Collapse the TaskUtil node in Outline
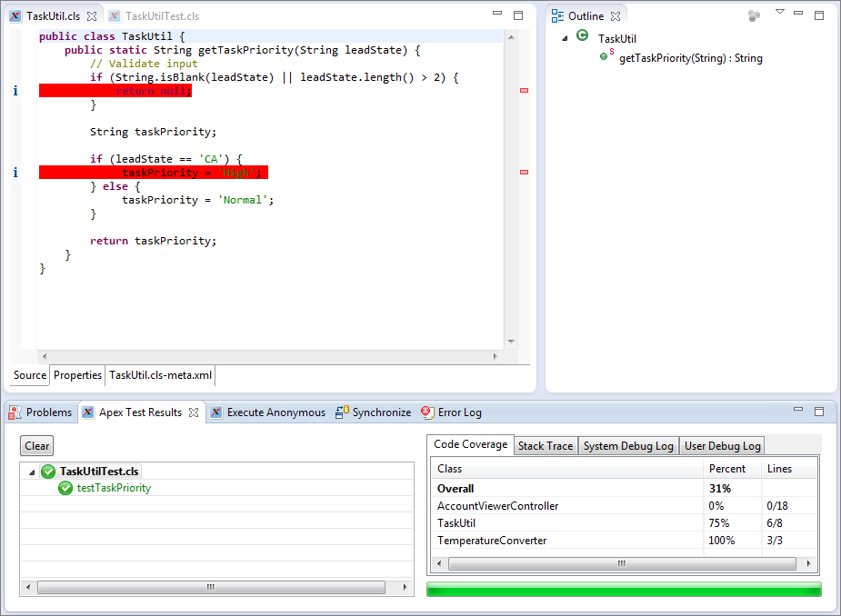Image resolution: width=841 pixels, height=616 pixels. [x=565, y=38]
